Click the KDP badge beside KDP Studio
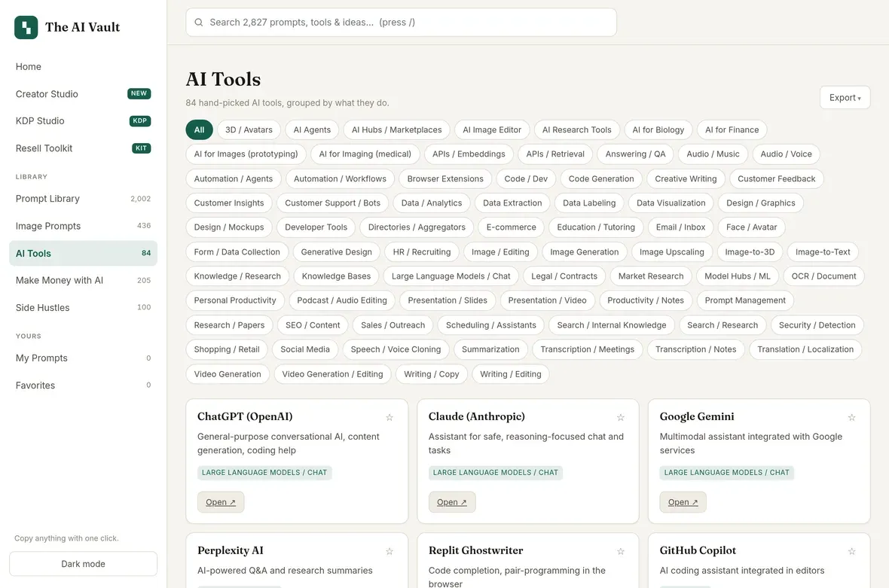889x588 pixels. 140,120
